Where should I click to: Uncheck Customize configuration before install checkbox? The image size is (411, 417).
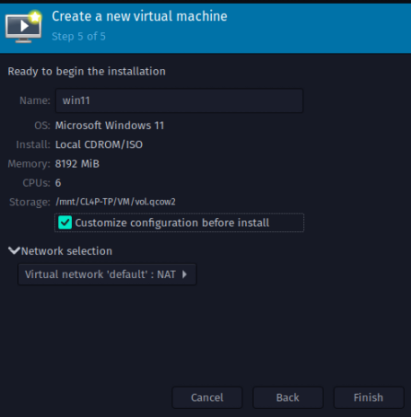point(65,223)
